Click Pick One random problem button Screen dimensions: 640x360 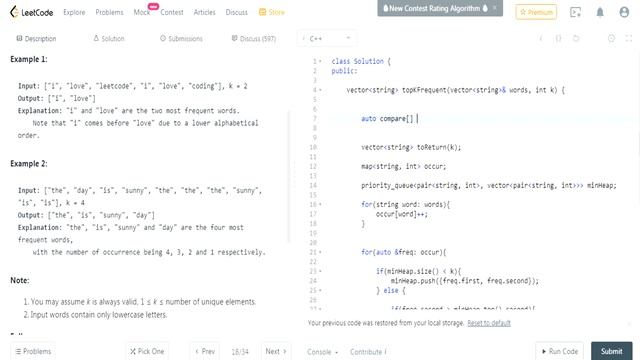pyautogui.click(x=147, y=351)
